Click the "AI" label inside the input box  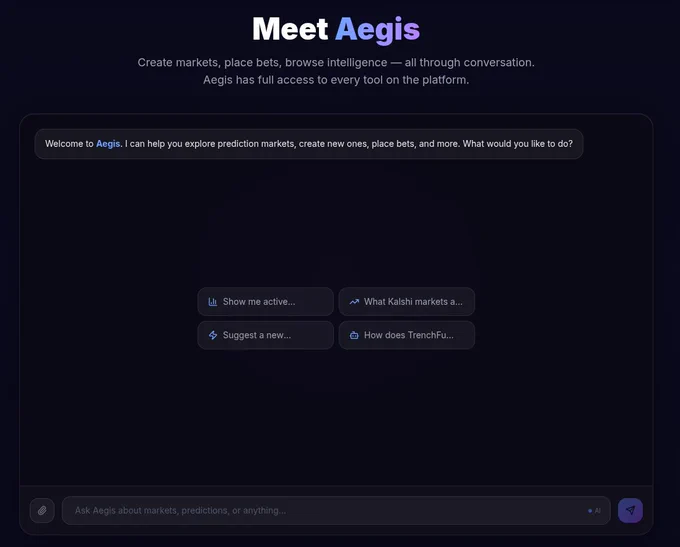(x=598, y=511)
